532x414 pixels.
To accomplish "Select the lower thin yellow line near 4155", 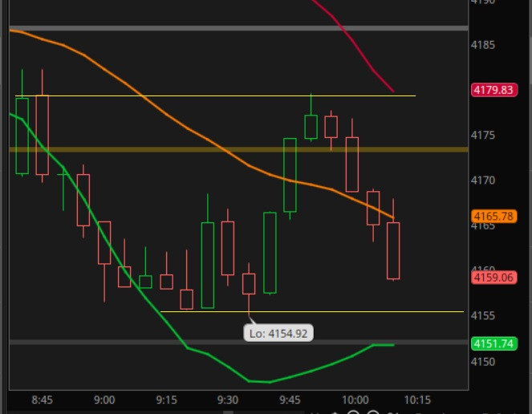I will click(x=312, y=311).
